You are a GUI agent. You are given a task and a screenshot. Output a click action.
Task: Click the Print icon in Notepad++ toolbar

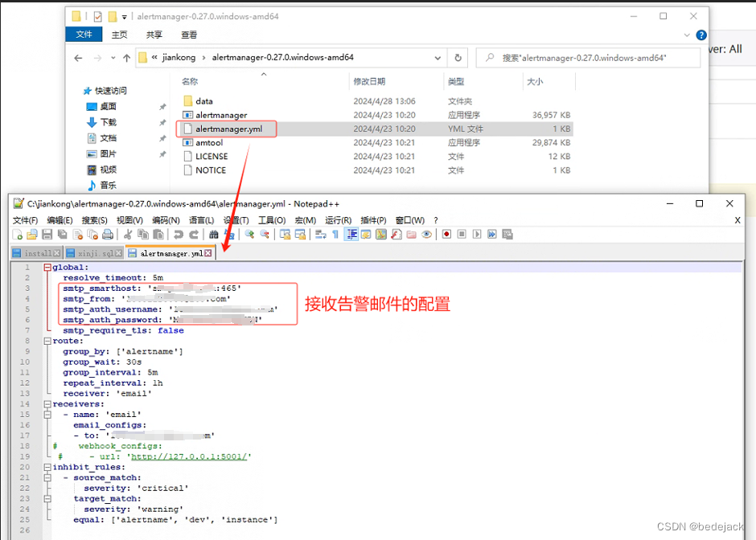[x=107, y=235]
